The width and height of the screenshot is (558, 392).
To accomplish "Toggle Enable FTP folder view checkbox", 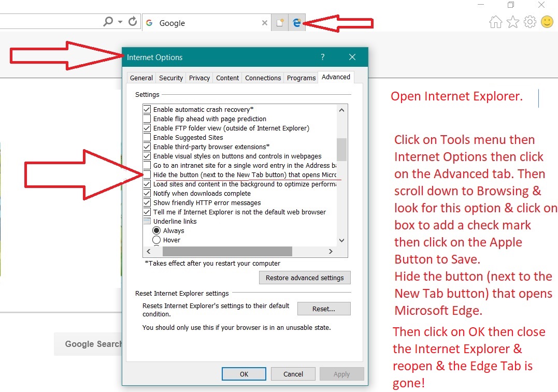I will 147,128.
